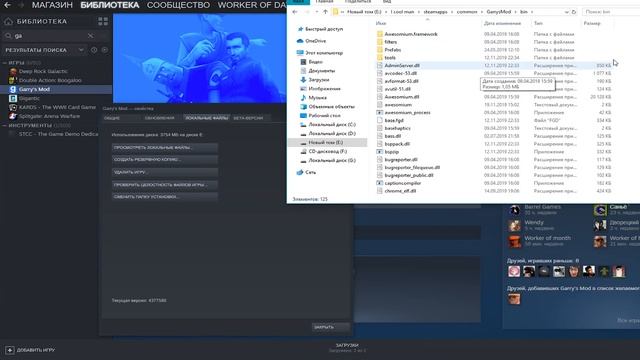The width and height of the screenshot is (640, 360).
Task: Switch to the ОБНОВЛЕНИЯ properties tab
Action: pyautogui.click(x=161, y=118)
